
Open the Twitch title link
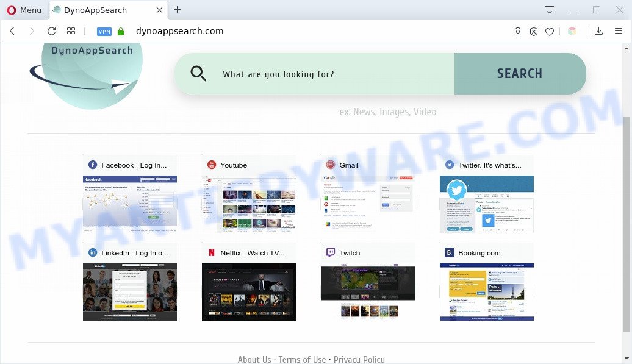(x=350, y=253)
